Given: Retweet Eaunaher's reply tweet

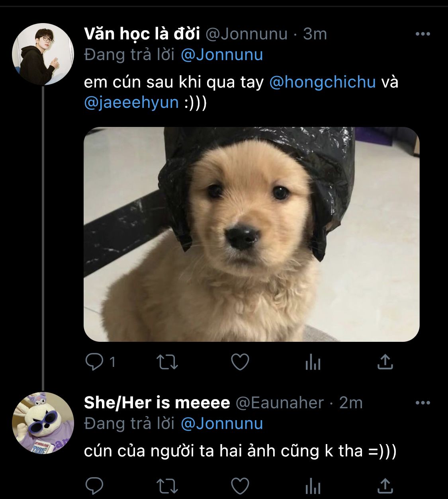Looking at the screenshot, I should (167, 486).
